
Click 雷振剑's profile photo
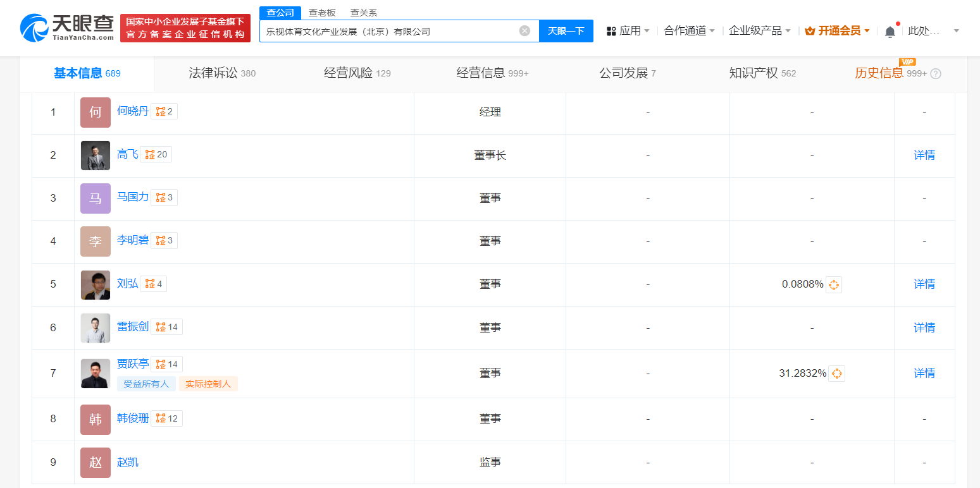click(x=96, y=328)
